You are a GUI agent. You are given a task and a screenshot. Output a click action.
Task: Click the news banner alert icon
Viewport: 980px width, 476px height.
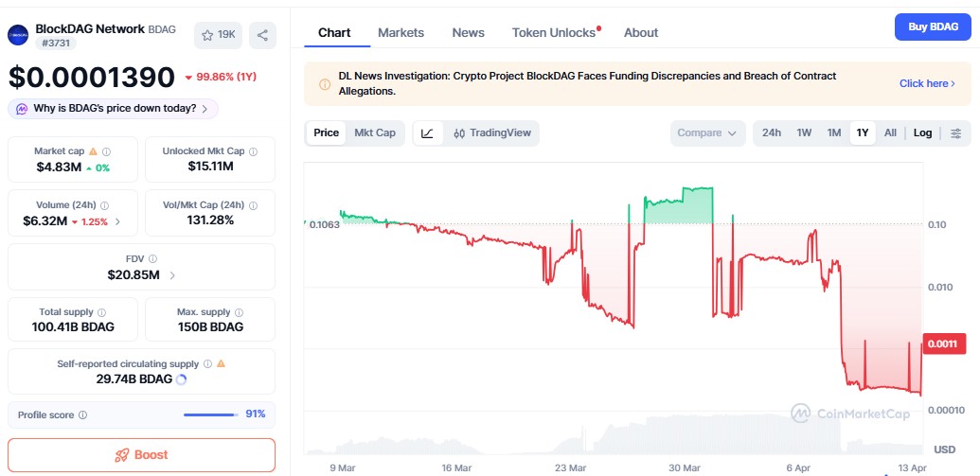point(325,83)
